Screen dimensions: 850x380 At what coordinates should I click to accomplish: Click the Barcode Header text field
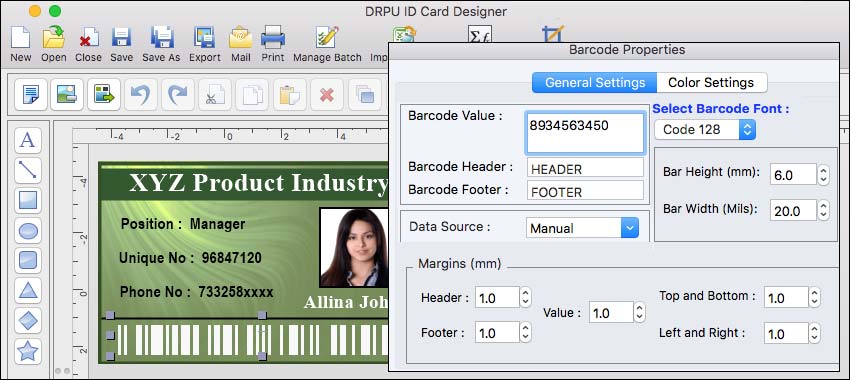(x=585, y=168)
